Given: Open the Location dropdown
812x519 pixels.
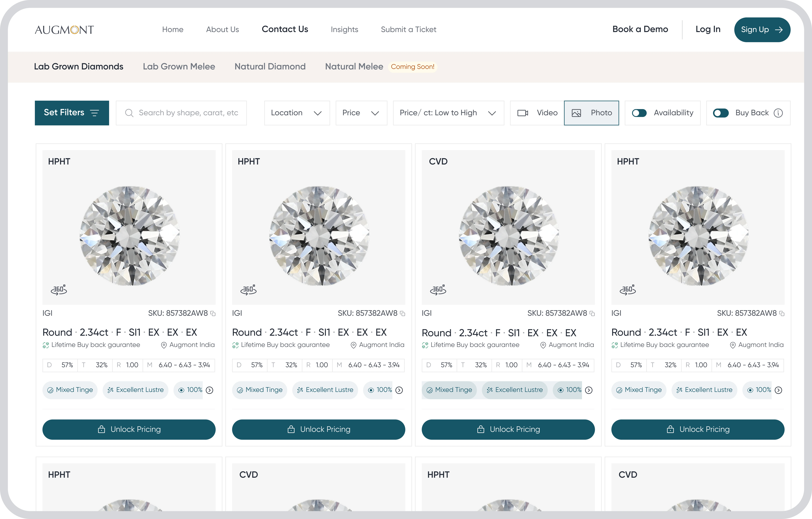Looking at the screenshot, I should 297,113.
